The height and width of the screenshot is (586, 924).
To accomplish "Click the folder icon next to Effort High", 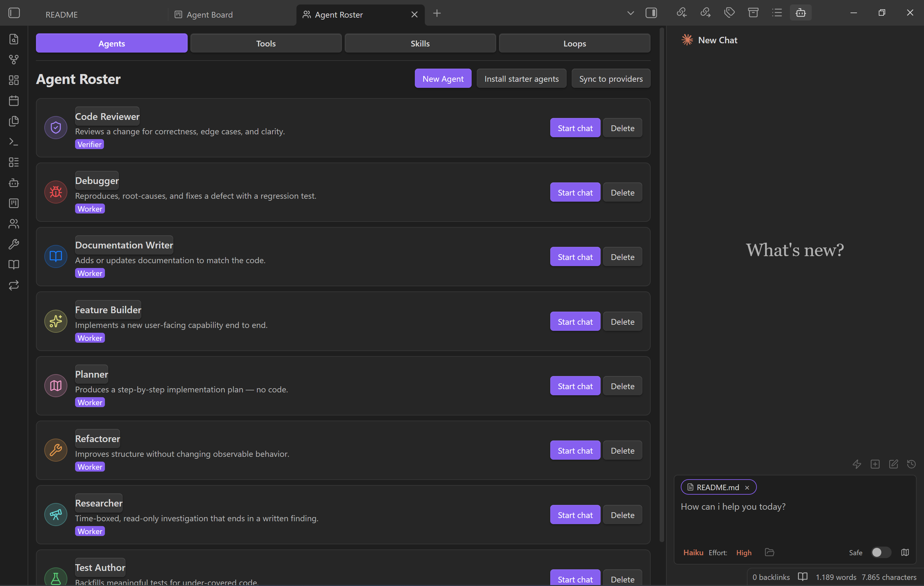I will point(769,552).
